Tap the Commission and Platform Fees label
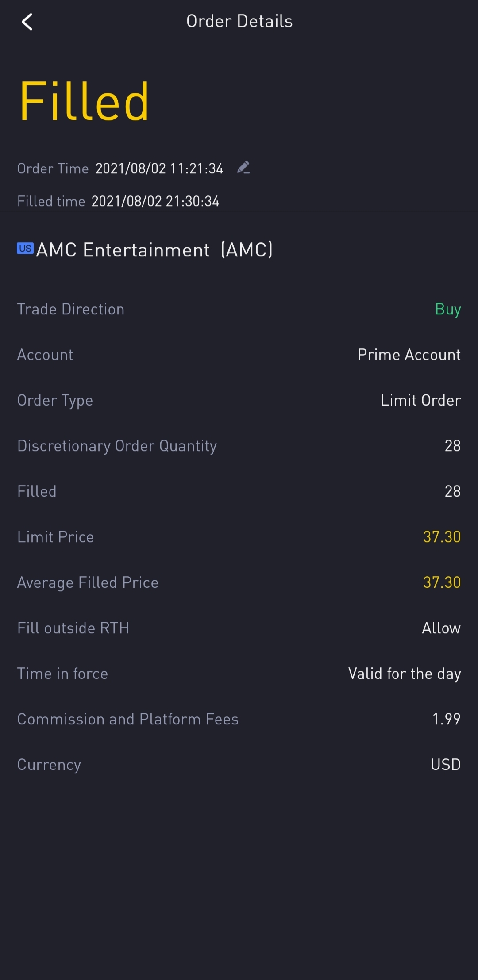The height and width of the screenshot is (980, 478). (x=128, y=719)
